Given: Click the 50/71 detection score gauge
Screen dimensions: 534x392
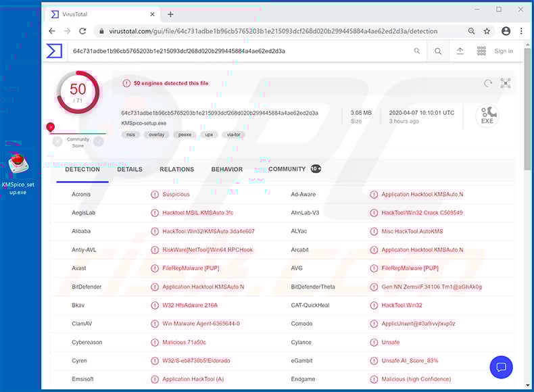Looking at the screenshot, I should tap(78, 93).
